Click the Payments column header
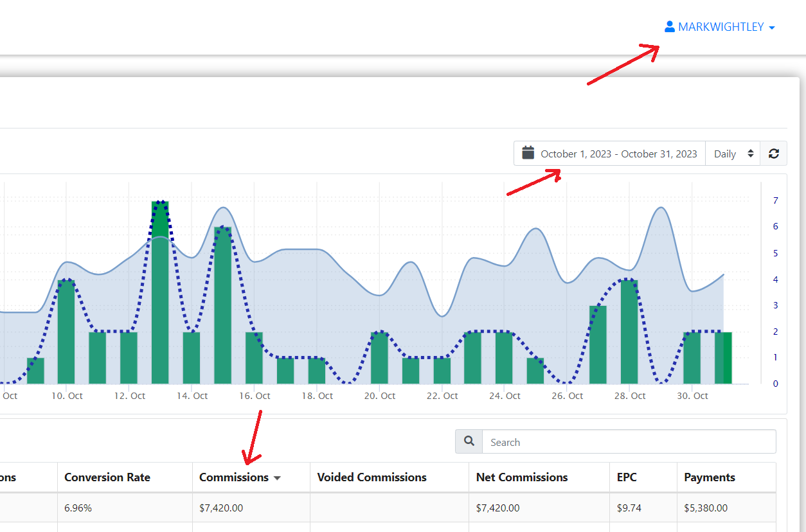Screen dimensions: 806x532 (x=709, y=477)
